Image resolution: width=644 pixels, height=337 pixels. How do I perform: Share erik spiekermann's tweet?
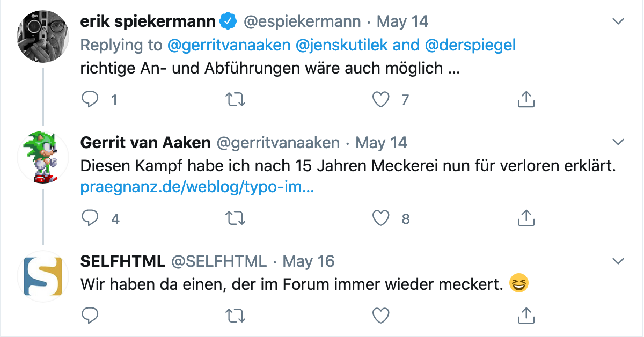click(526, 99)
